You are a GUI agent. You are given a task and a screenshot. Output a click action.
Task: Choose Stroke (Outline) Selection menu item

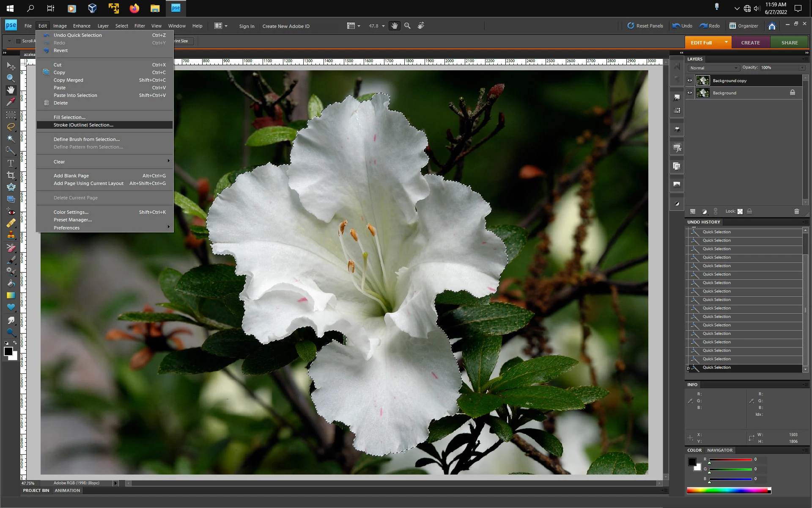coord(83,125)
